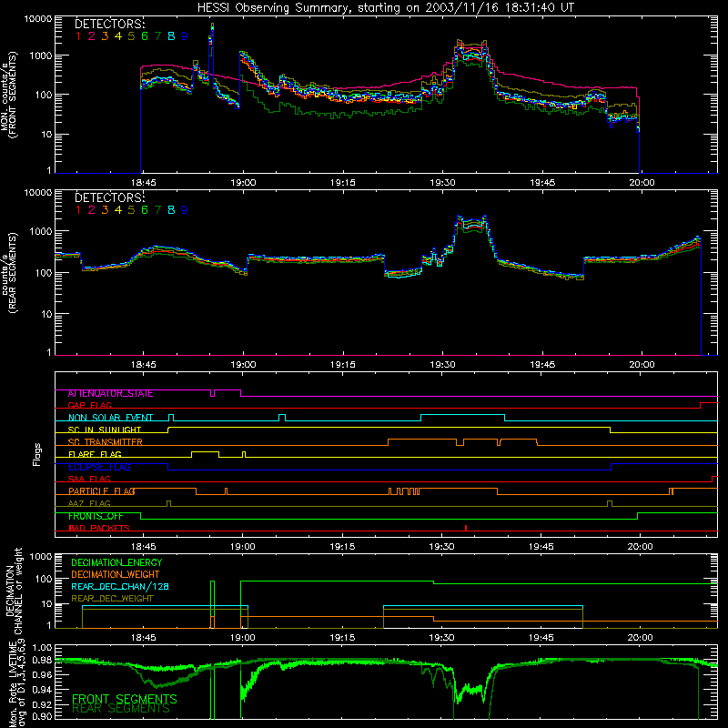The height and width of the screenshot is (728, 728).
Task: Select the REAR_DEC_CHAN/128 legend entry
Action: click(x=120, y=587)
